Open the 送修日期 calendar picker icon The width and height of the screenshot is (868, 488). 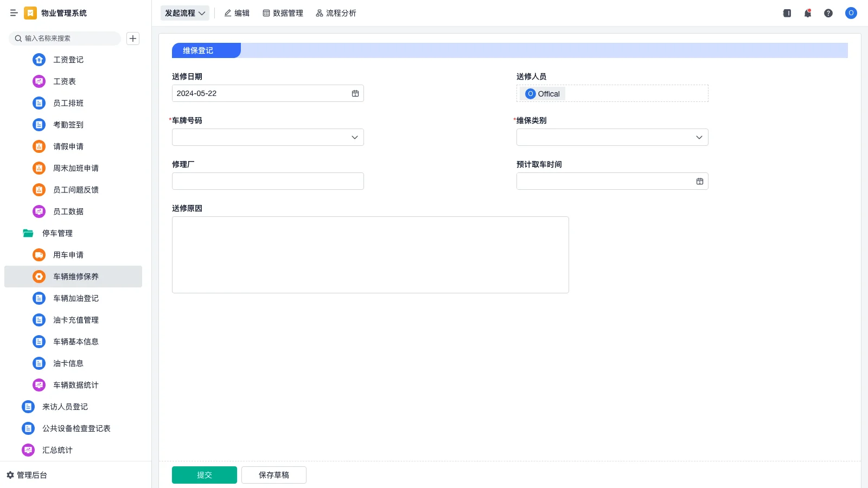point(355,93)
